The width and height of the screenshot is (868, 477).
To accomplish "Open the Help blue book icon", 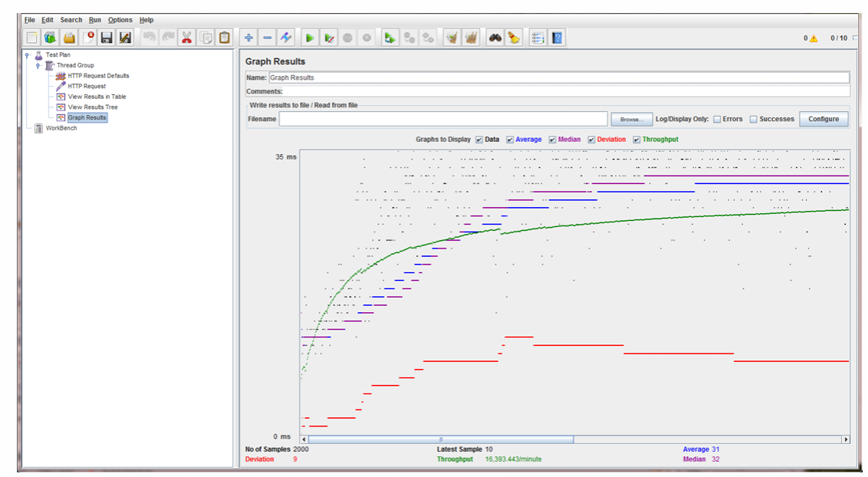I will pyautogui.click(x=557, y=38).
